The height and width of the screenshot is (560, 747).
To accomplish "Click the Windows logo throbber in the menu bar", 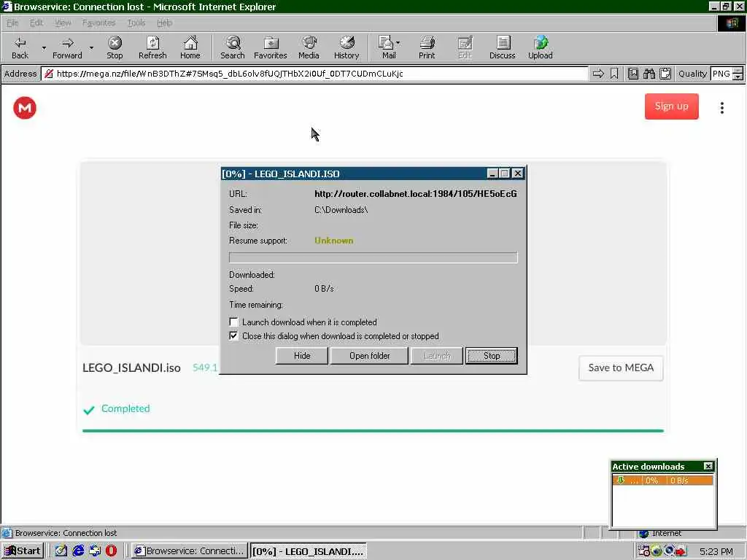I will point(731,23).
